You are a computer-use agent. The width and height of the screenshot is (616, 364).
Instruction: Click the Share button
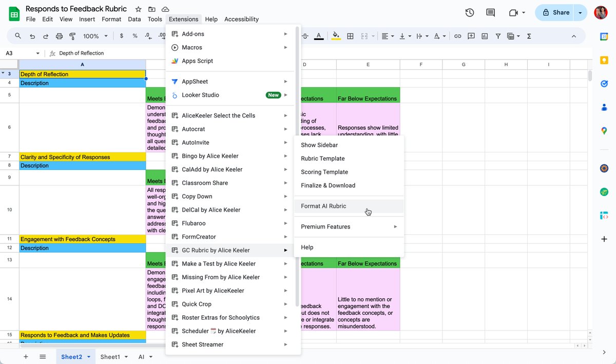pyautogui.click(x=555, y=13)
